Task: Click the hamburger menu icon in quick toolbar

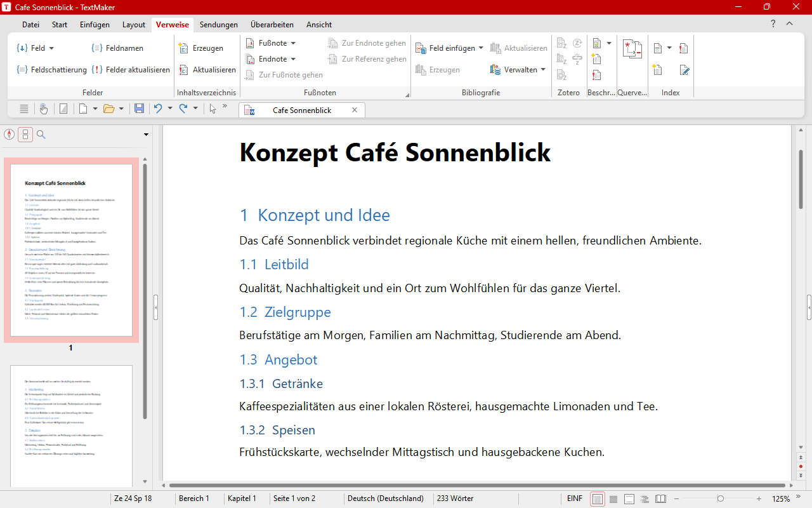Action: [x=24, y=109]
